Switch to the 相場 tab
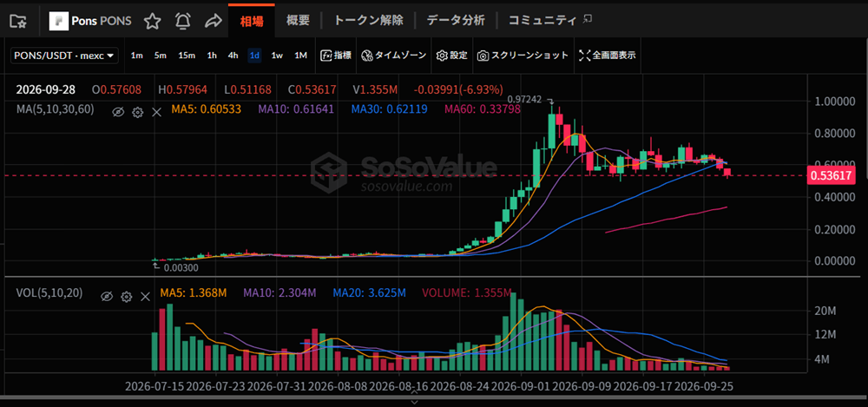Screen dimensions: 868x407 (252, 21)
